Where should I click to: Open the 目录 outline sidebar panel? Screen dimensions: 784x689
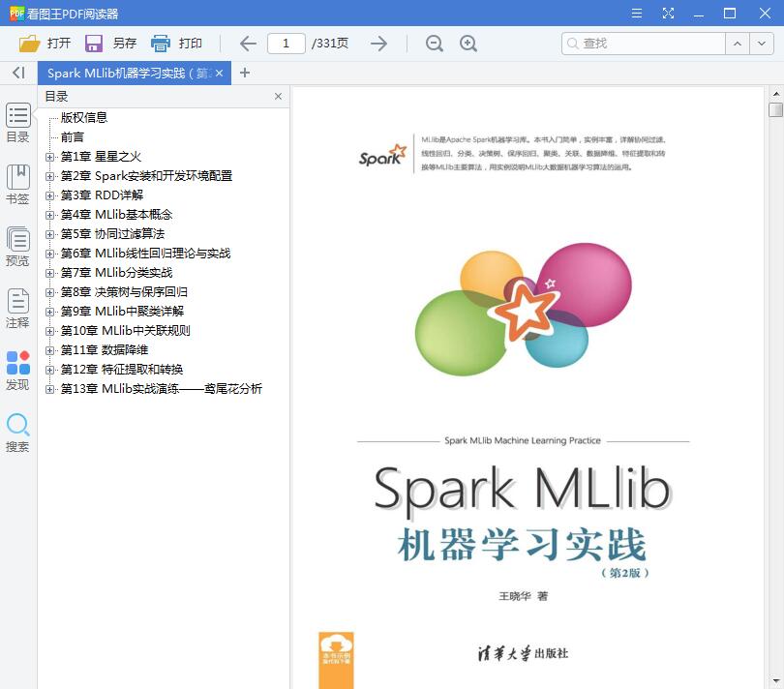pos(18,123)
